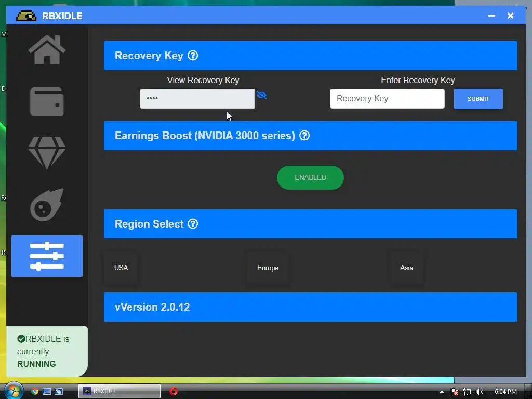Toggle the ENABLED earnings boost button
The image size is (532, 399).
click(311, 178)
